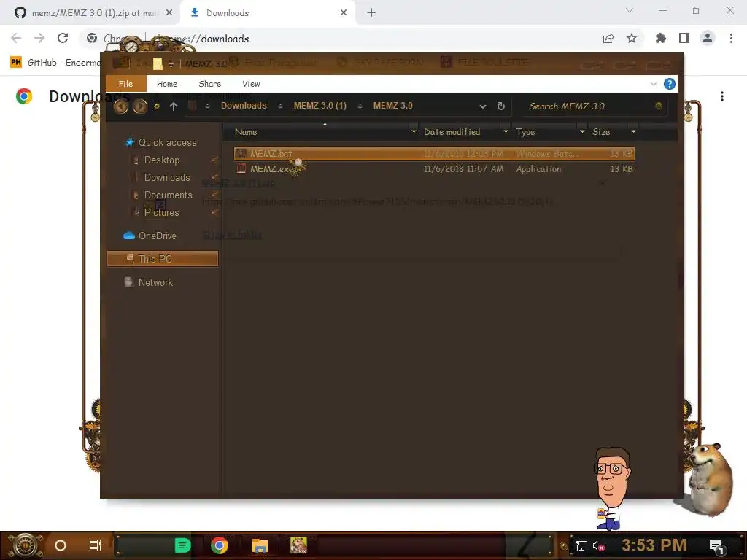
Task: Select the MEMZ.bat file
Action: click(x=434, y=153)
